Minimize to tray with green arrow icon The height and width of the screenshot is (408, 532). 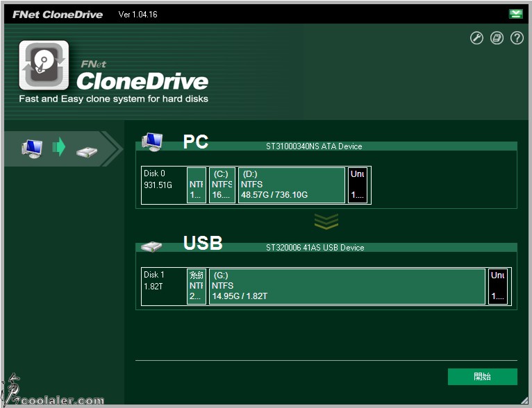(x=516, y=14)
